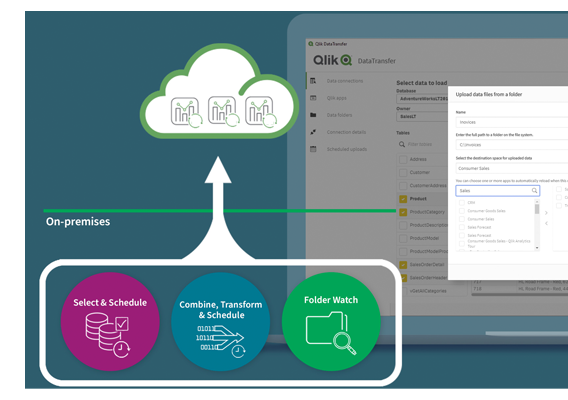
Task: Uncheck the Product table checkbox
Action: [403, 199]
